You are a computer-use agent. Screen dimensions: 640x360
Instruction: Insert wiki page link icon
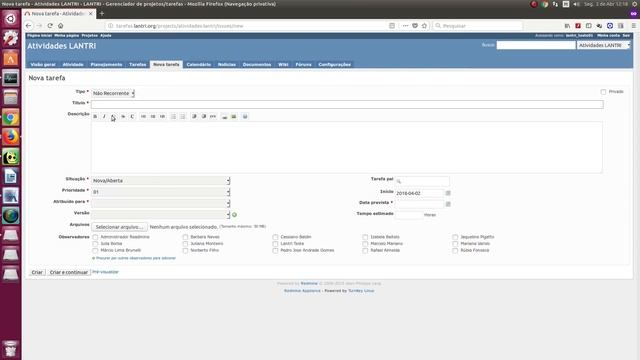pos(224,117)
